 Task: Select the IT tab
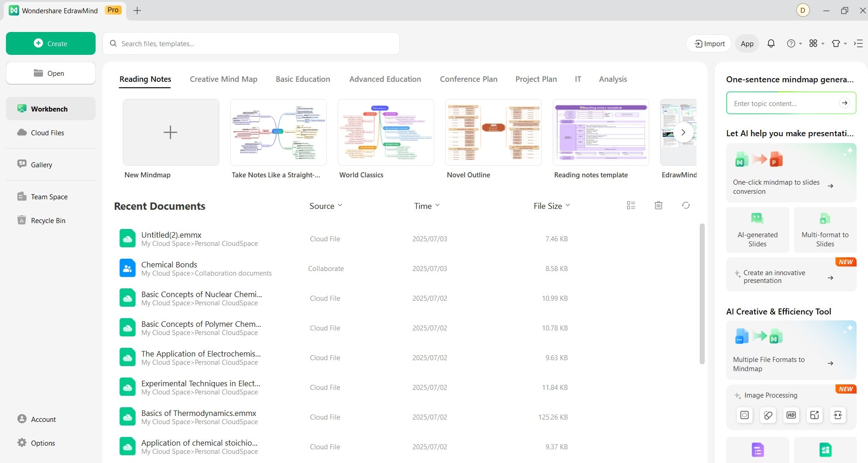point(578,79)
